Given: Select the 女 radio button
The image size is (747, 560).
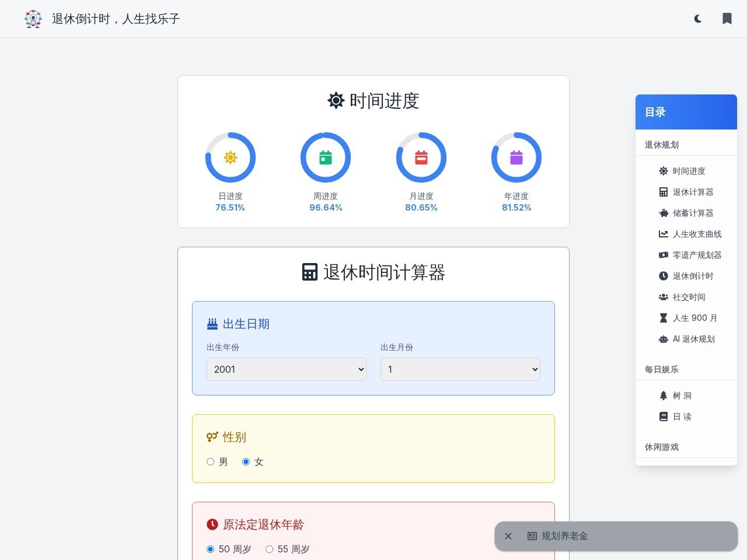Looking at the screenshot, I should coord(246,461).
